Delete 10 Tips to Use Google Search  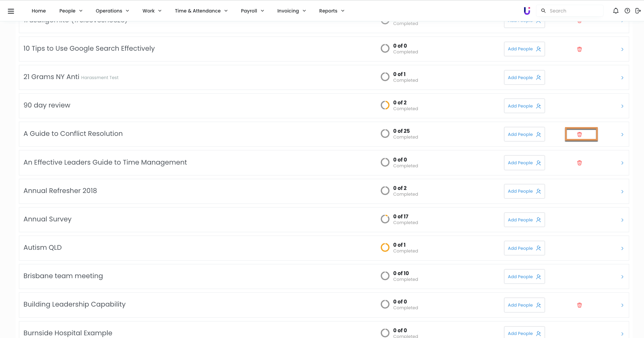tap(580, 49)
